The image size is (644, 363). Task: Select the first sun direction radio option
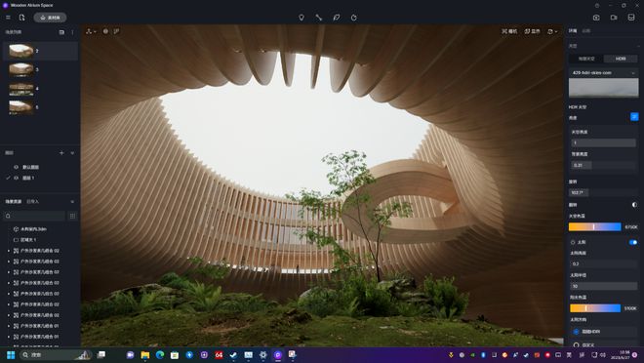[577, 332]
